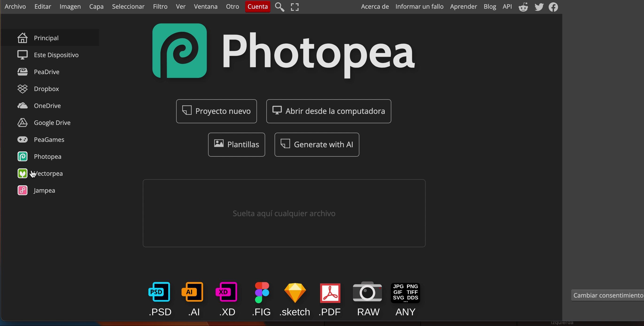Click the .FIG Figma format icon
The width and height of the screenshot is (644, 326).
point(261,292)
